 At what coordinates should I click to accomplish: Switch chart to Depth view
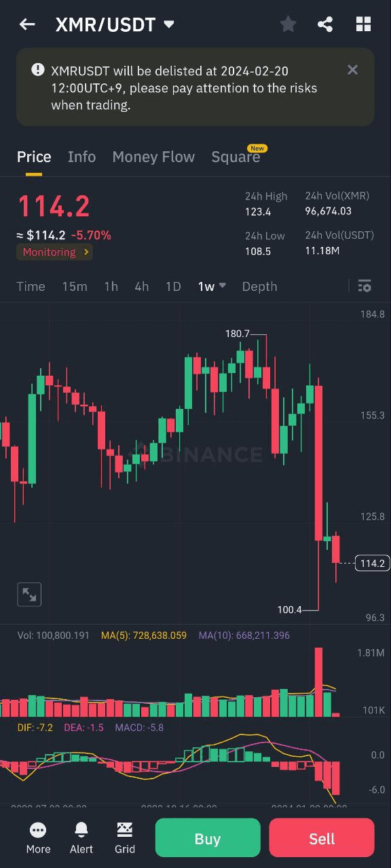pos(259,286)
